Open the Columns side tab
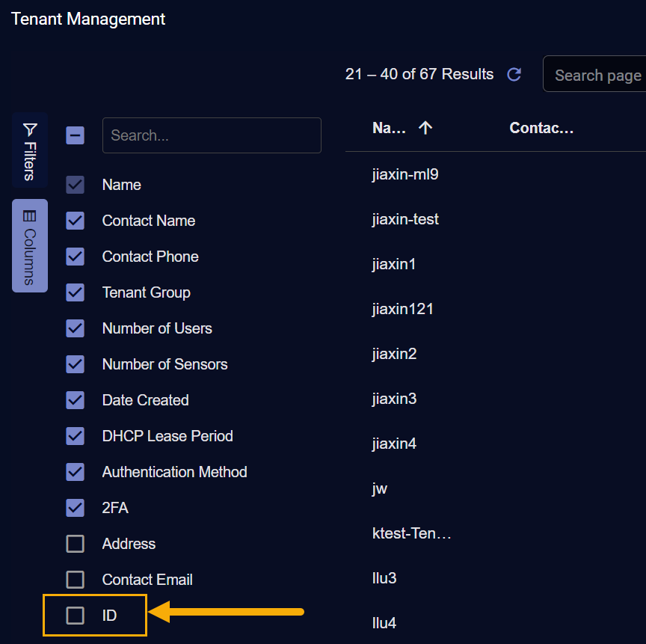 click(x=29, y=245)
